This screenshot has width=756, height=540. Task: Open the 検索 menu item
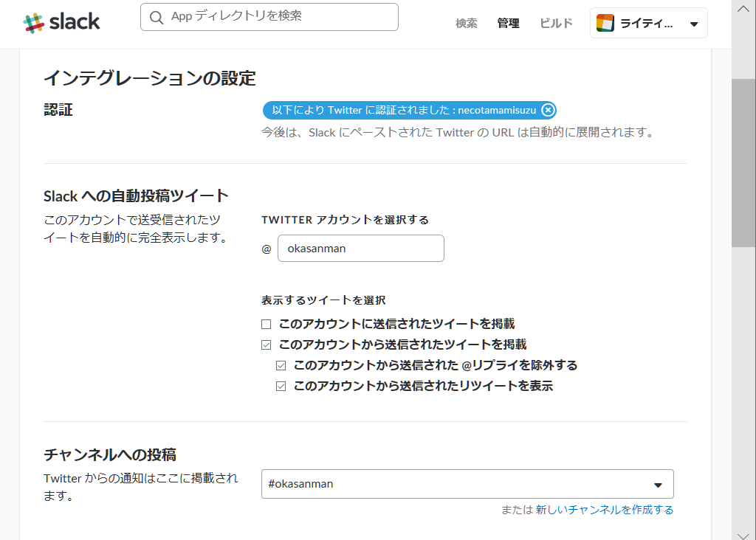pyautogui.click(x=466, y=23)
